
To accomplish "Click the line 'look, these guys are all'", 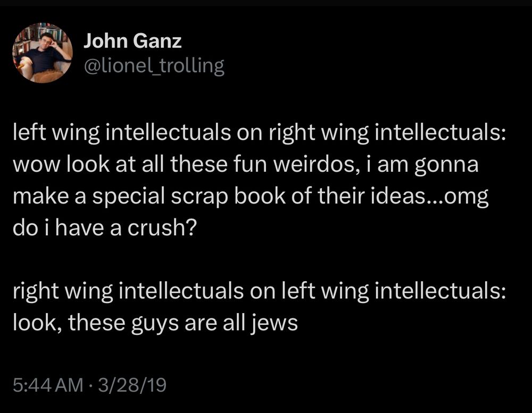I will (x=155, y=323).
